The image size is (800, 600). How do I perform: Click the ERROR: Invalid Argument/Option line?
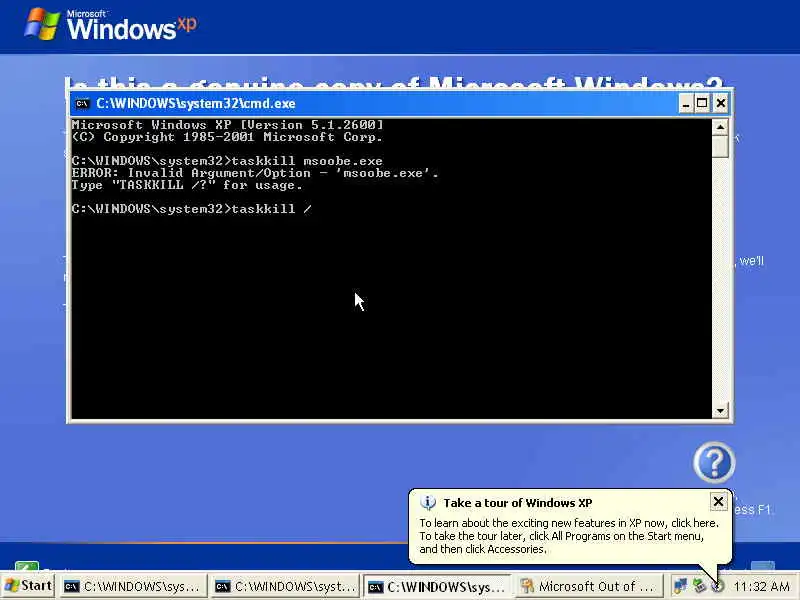tap(255, 173)
